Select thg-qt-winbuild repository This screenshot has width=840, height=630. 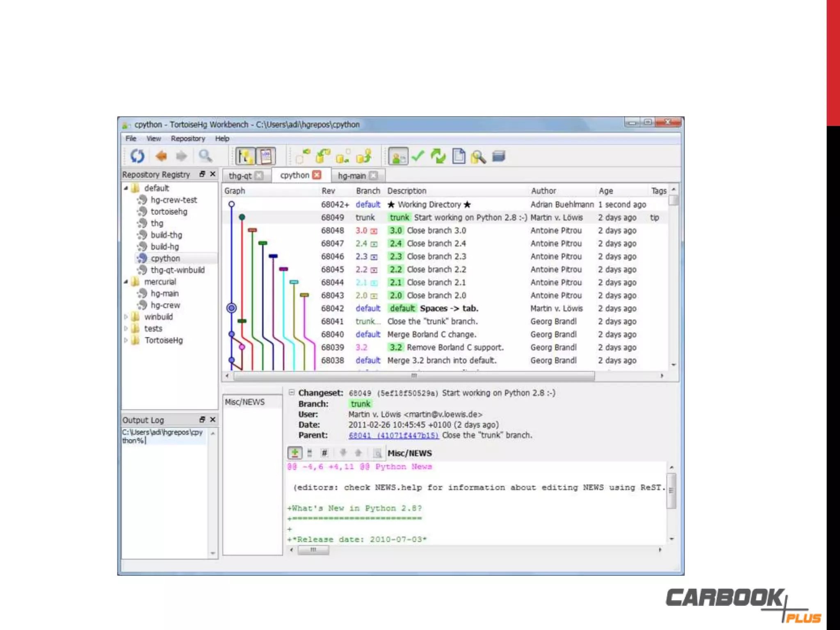pos(177,270)
